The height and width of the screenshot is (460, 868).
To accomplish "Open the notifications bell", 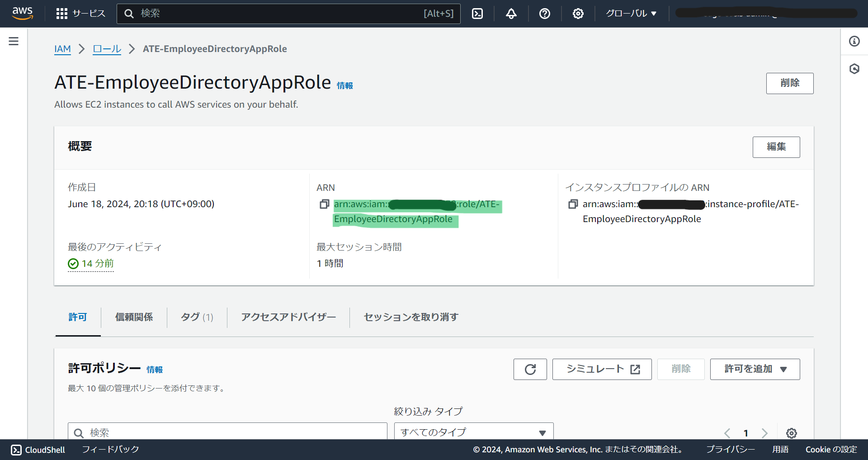I will coord(510,14).
